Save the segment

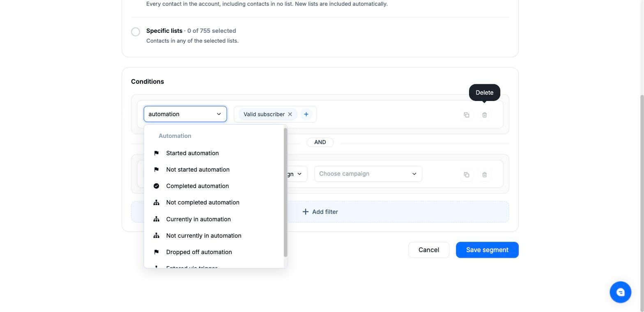click(x=487, y=250)
